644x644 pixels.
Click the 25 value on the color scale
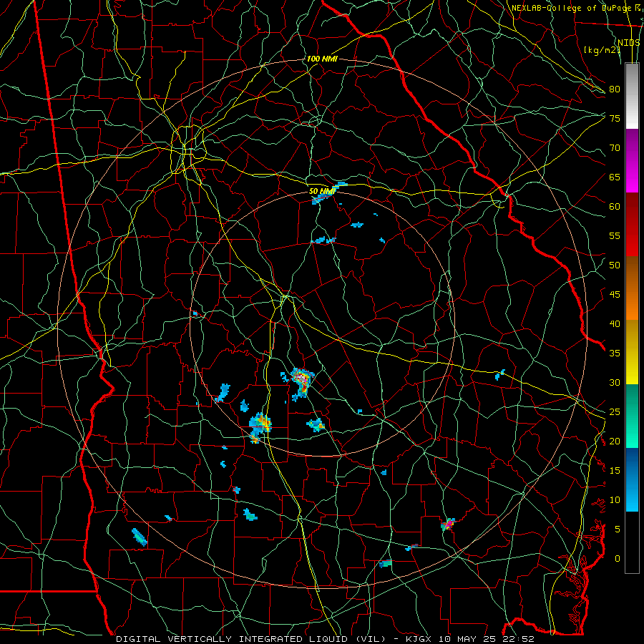click(615, 412)
